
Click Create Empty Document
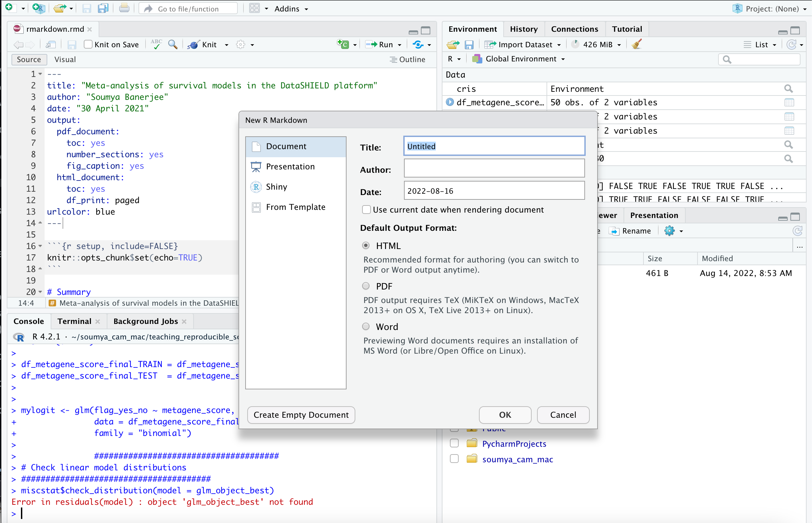pyautogui.click(x=301, y=415)
